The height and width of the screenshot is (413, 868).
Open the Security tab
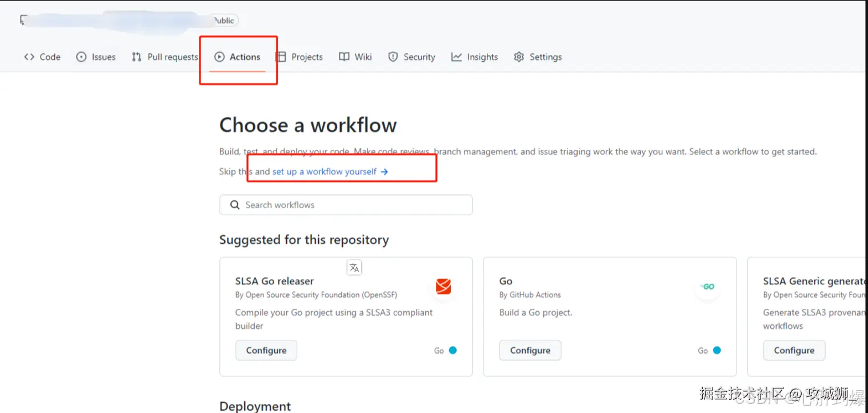[411, 57]
